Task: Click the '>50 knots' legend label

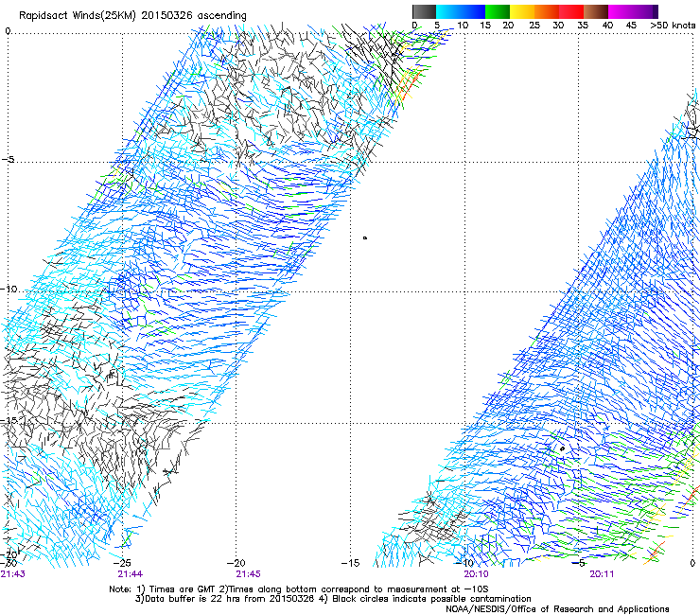Action: (x=673, y=26)
